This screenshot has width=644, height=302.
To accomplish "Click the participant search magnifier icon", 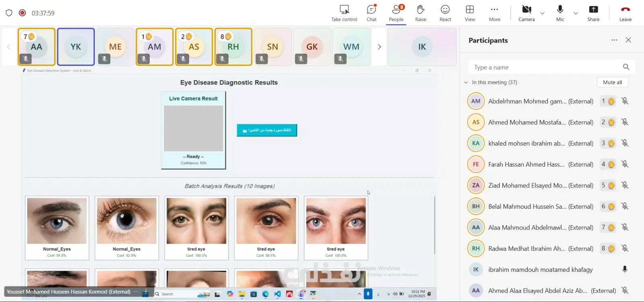I will pyautogui.click(x=626, y=67).
